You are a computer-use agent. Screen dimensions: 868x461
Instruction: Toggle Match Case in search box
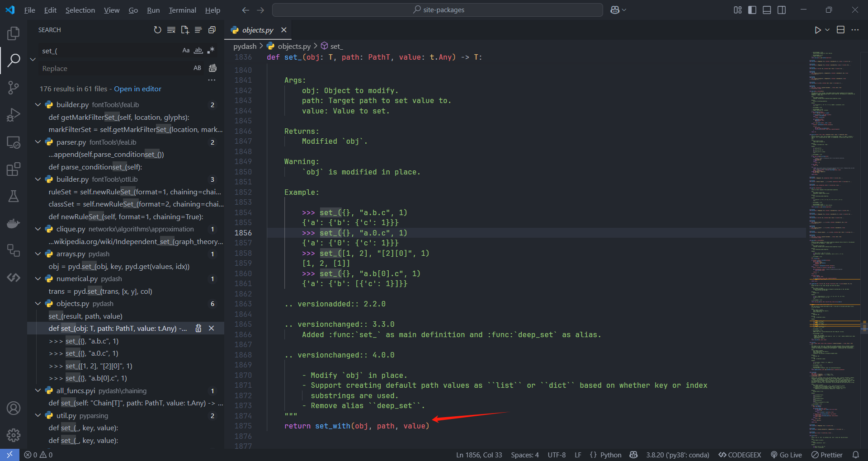tap(186, 51)
